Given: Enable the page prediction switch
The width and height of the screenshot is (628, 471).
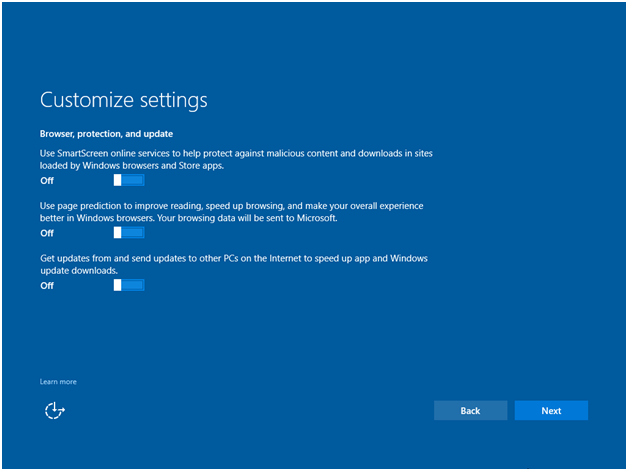Looking at the screenshot, I should pos(129,232).
